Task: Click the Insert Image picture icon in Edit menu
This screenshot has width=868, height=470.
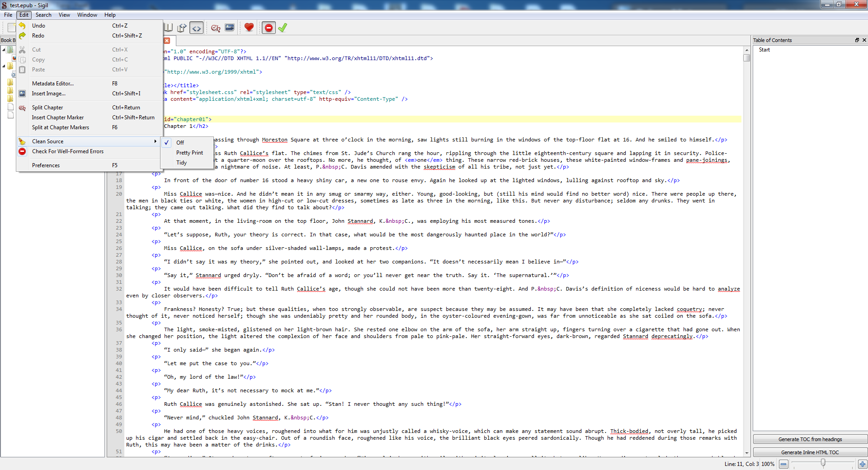Action: point(22,94)
